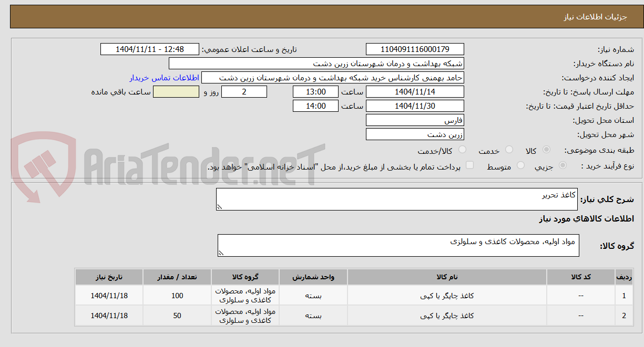644x347 pixels.
Task: Click row 2 need date 1404/11/18
Action: (x=109, y=316)
